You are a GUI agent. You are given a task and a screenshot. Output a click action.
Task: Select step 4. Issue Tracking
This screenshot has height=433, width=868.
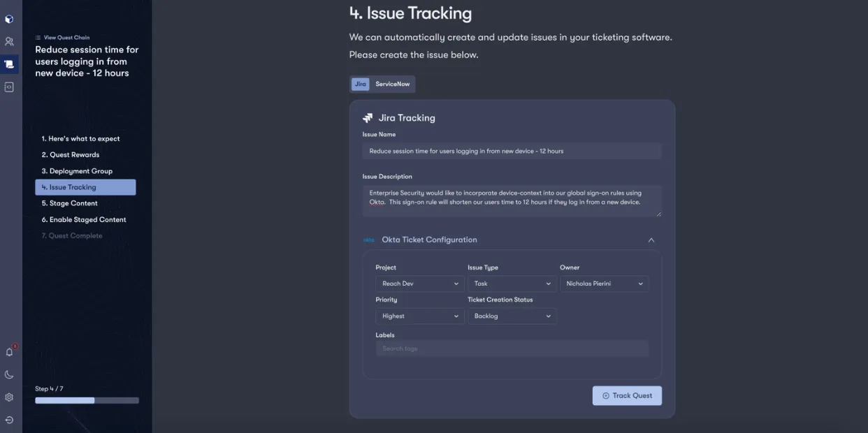point(85,187)
